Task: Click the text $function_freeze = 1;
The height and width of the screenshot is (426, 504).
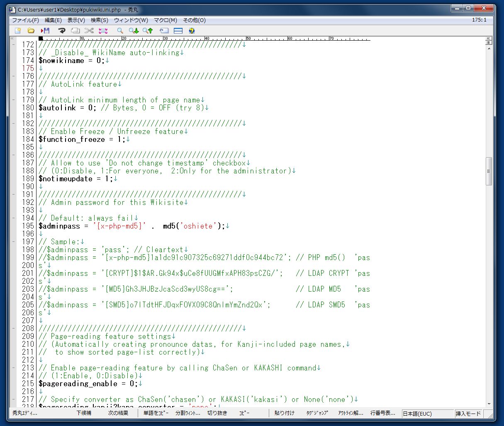Action: [82, 139]
